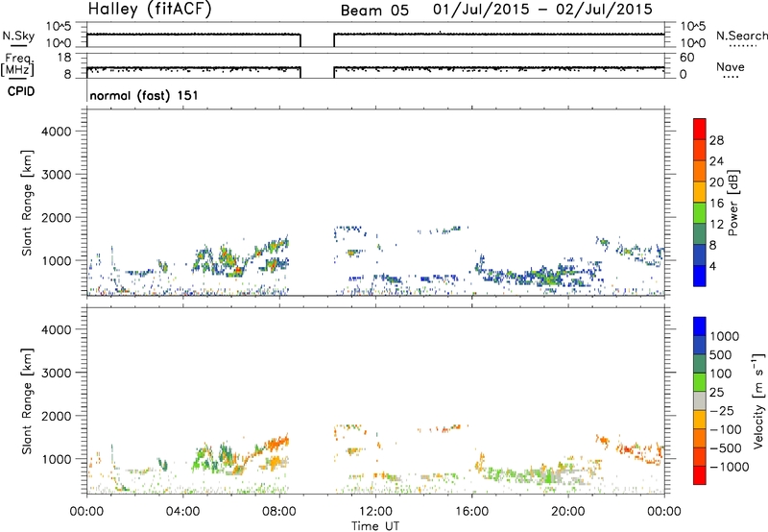The height and width of the screenshot is (532, 768).
Task: Click the light green 12-16 dB Power segment
Action: [x=700, y=212]
